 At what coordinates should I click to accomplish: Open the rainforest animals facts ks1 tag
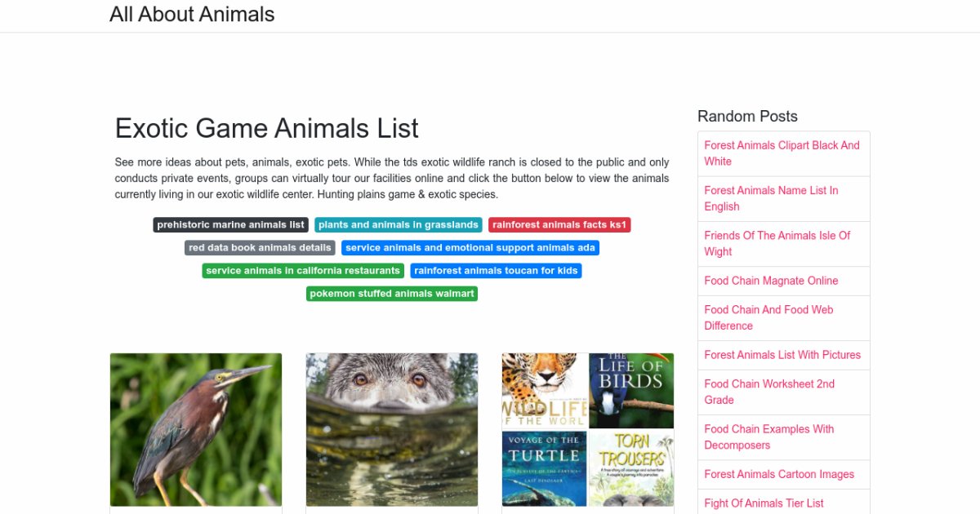[x=559, y=225]
